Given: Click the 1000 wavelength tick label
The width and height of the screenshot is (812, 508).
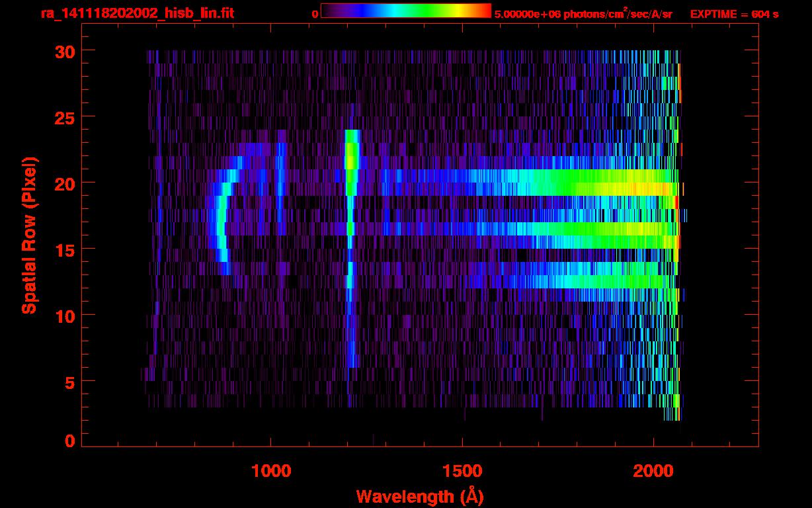Looking at the screenshot, I should coord(271,470).
